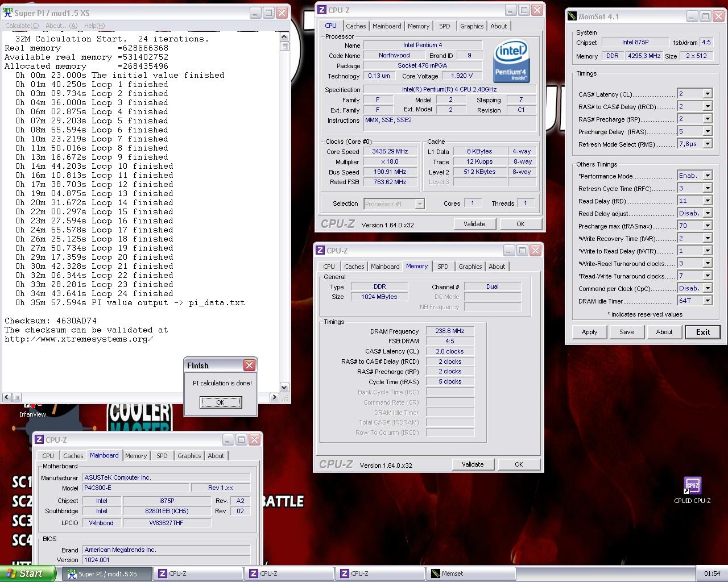Click Super PI vertical scrollbar down arrow
Screen dimensions: 728x582
coord(284,387)
